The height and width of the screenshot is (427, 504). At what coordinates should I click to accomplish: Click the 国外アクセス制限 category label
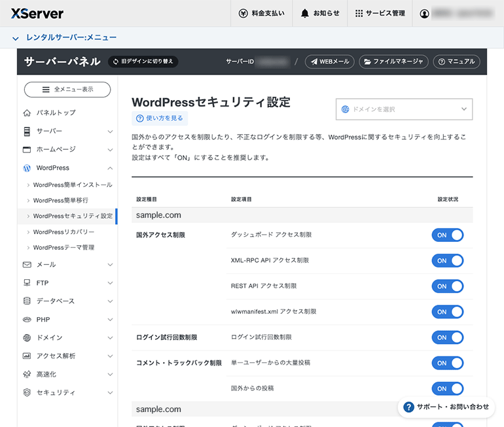(x=161, y=235)
